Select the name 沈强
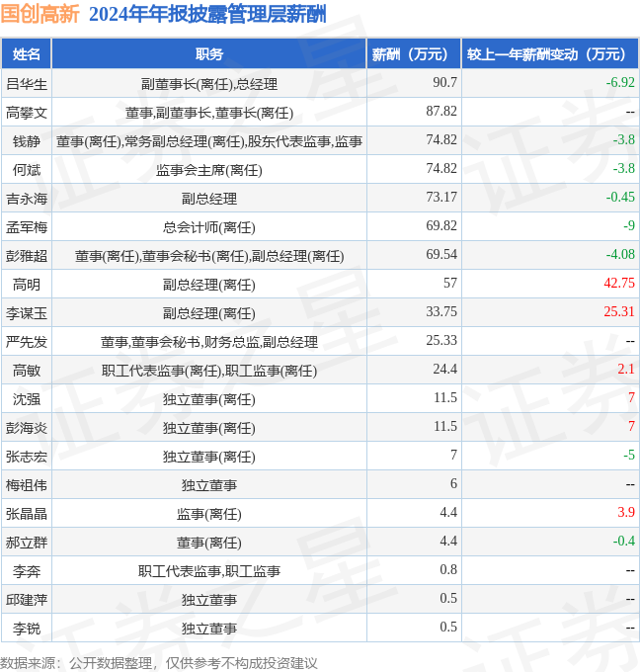 (26, 399)
